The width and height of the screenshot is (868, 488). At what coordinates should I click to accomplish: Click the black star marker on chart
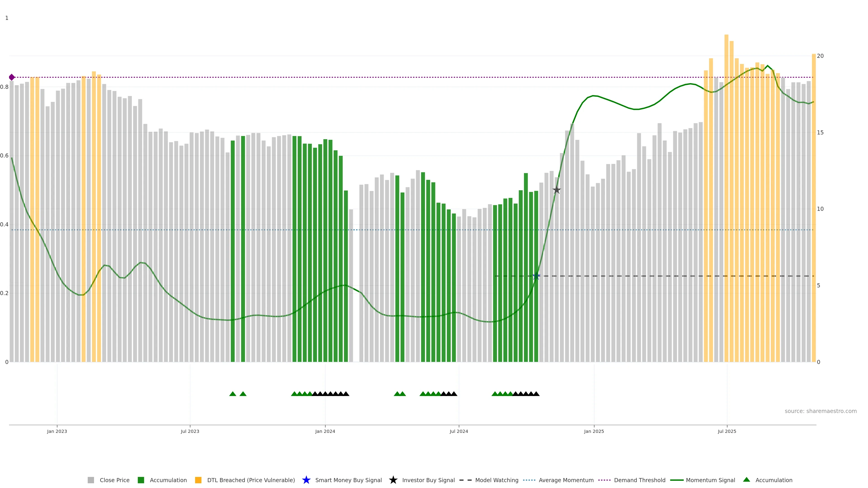pos(557,190)
